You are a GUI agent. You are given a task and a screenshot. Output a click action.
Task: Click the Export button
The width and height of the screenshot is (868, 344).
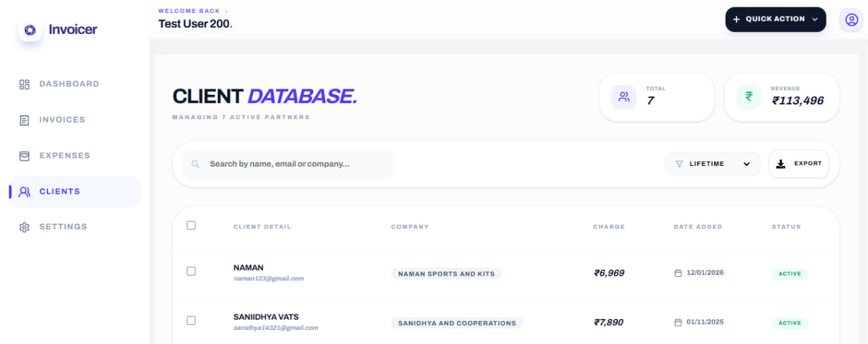pyautogui.click(x=799, y=164)
